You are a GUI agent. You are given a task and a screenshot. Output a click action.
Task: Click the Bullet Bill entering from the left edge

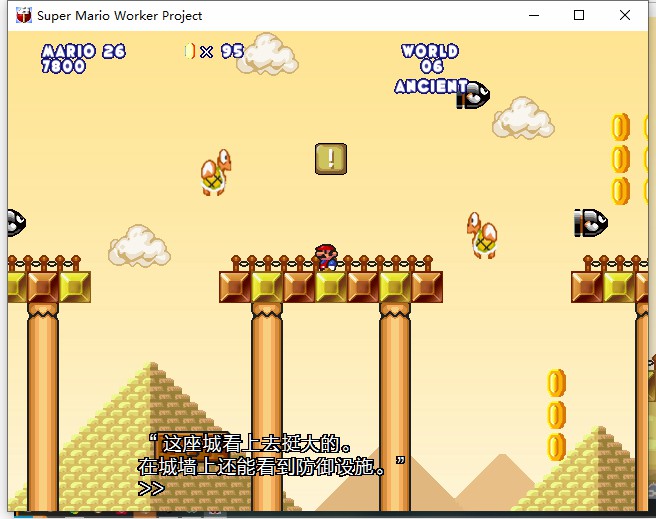coord(16,223)
